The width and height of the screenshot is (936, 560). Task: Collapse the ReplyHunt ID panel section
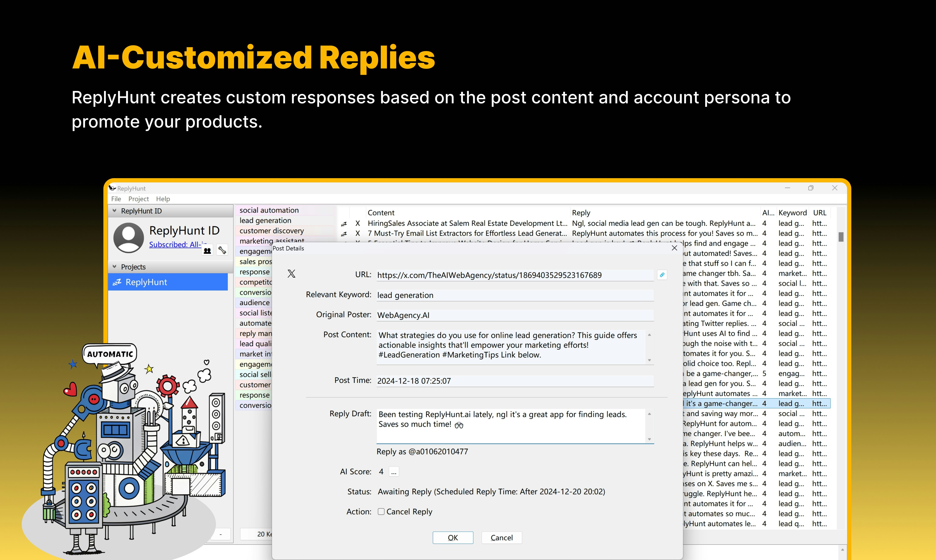tap(114, 211)
